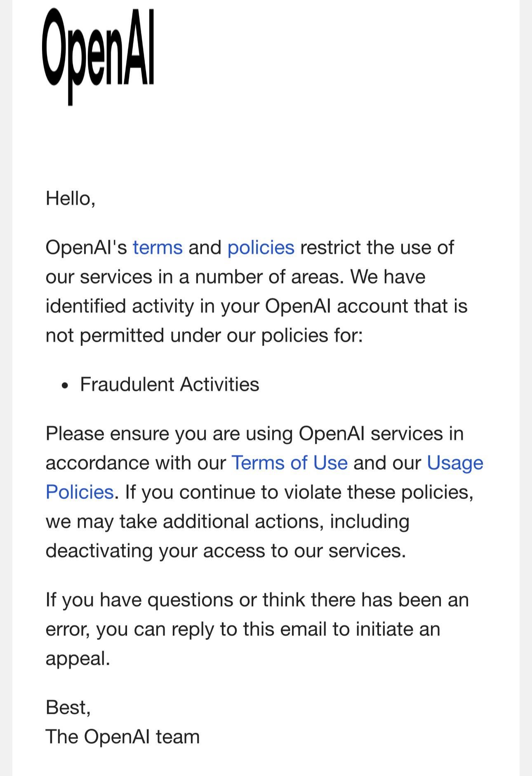The image size is (532, 776).
Task: Open the lowercase "terms" link
Action: 157,247
